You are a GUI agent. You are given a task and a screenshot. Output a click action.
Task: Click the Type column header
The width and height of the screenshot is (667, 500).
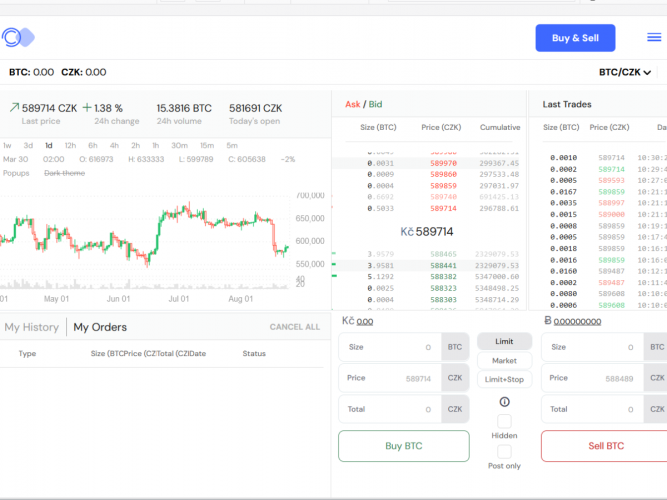27,354
